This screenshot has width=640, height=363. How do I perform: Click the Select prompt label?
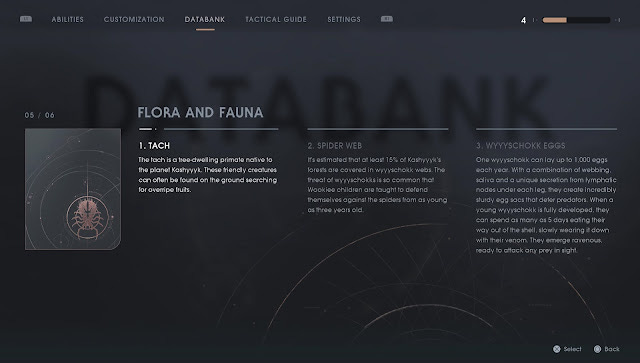click(572, 349)
